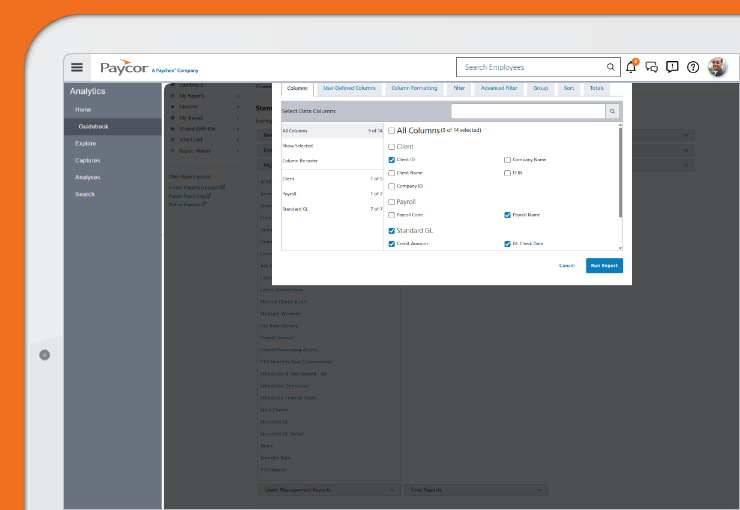The width and height of the screenshot is (740, 510).
Task: Uncheck the Standard GL group checkbox
Action: [x=391, y=231]
